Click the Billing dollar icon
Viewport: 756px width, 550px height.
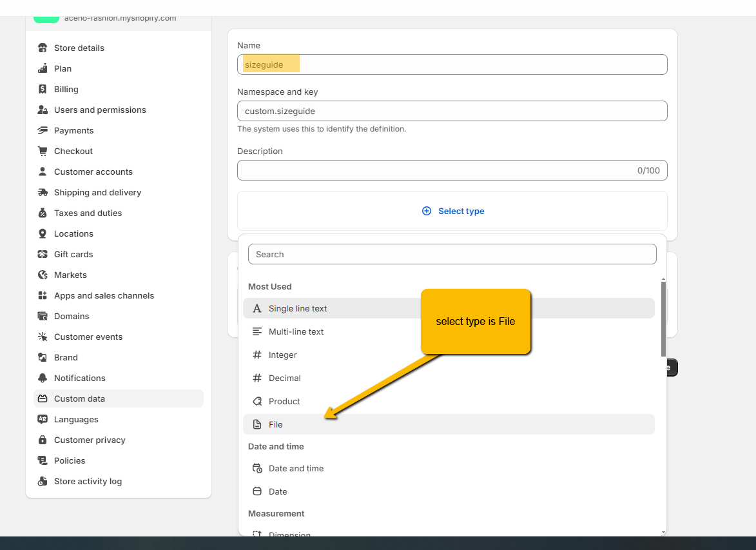coord(43,89)
